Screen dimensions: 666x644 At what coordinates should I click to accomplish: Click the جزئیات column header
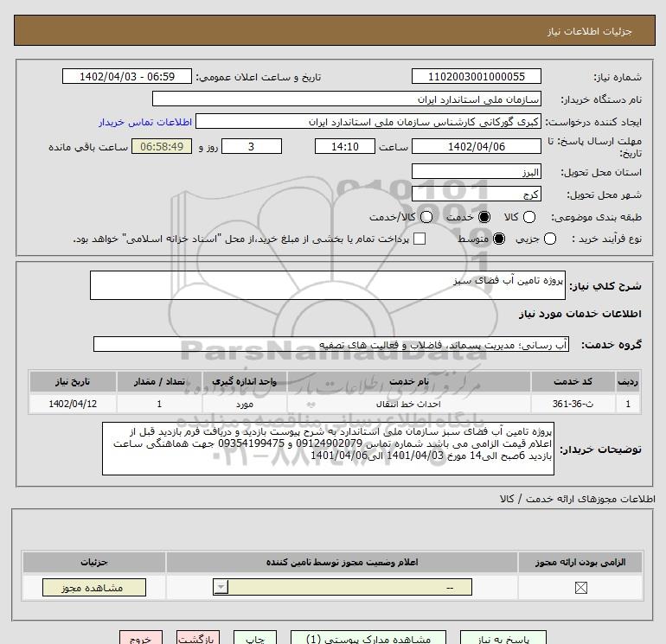click(x=94, y=562)
